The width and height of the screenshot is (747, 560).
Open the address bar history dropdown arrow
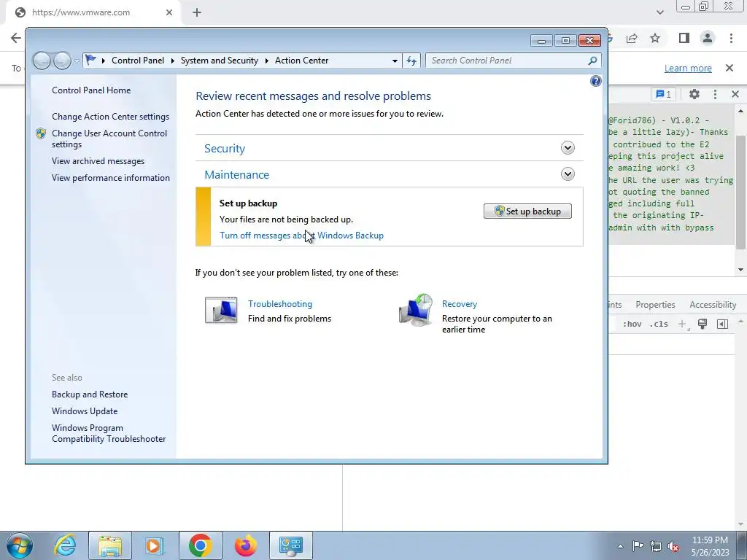(x=395, y=61)
